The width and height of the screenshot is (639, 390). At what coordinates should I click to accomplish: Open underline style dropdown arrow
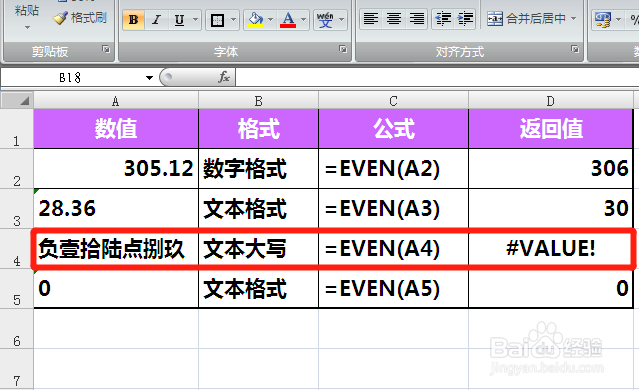click(195, 20)
